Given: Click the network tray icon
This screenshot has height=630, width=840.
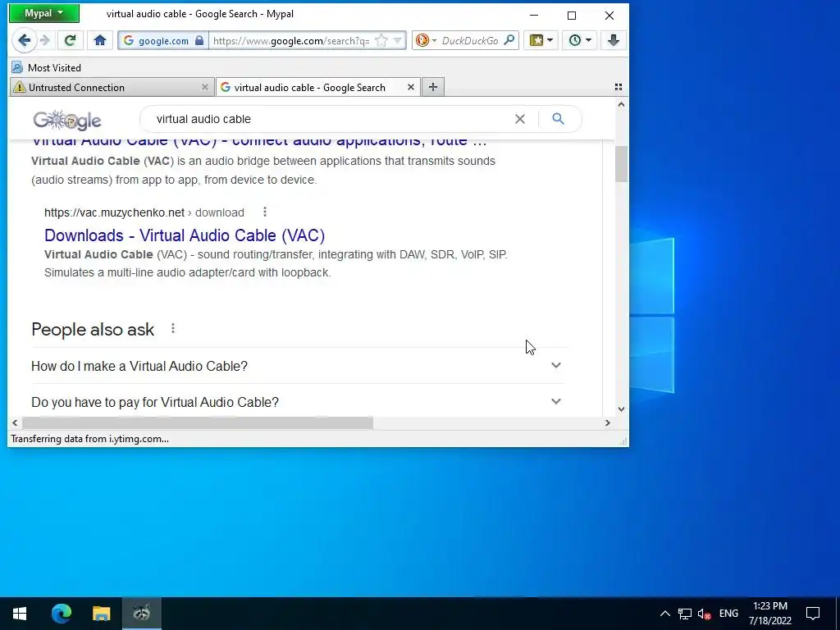Looking at the screenshot, I should click(685, 614).
